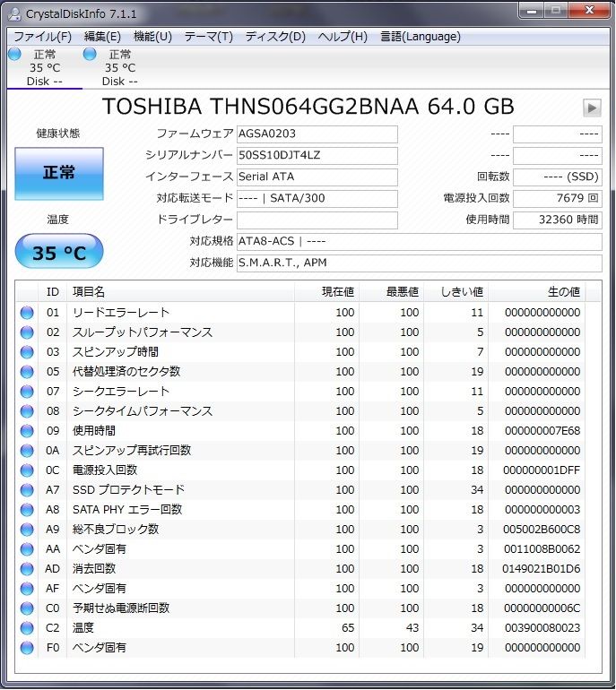Click threshold value 34 in A7 row
The image size is (616, 690).
point(477,490)
